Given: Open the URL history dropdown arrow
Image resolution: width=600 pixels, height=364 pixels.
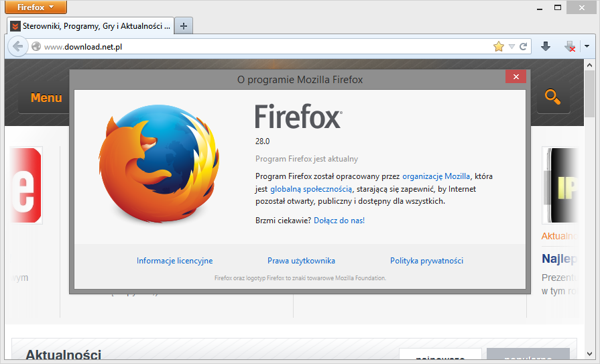Looking at the screenshot, I should (x=512, y=47).
